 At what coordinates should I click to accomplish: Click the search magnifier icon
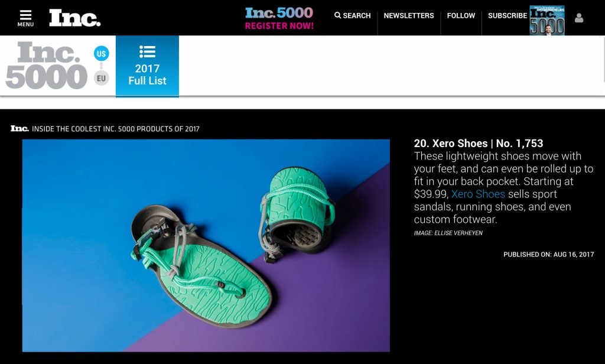337,15
